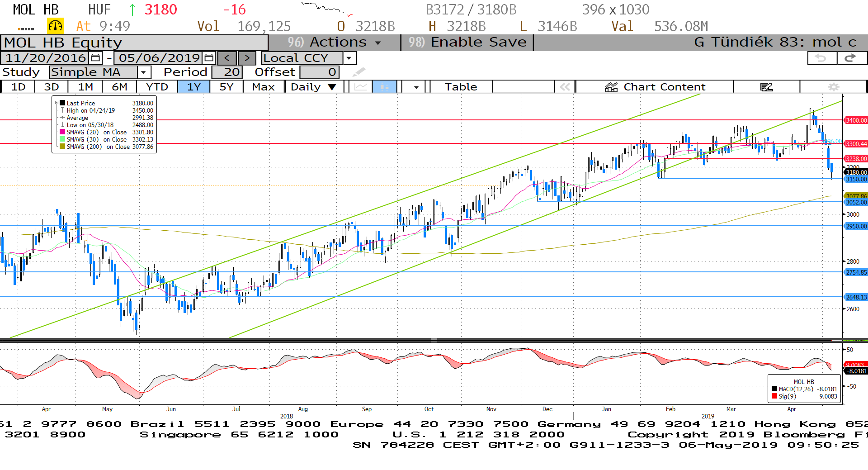Select the 5Y range tab
The height and width of the screenshot is (470, 868).
pos(226,87)
